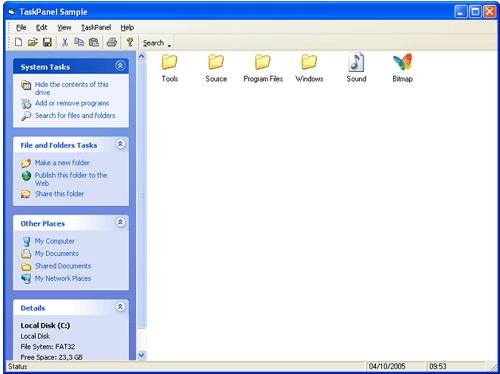This screenshot has height=374, width=500.
Task: Click the task panel scroll down arrow
Action: pos(141,355)
